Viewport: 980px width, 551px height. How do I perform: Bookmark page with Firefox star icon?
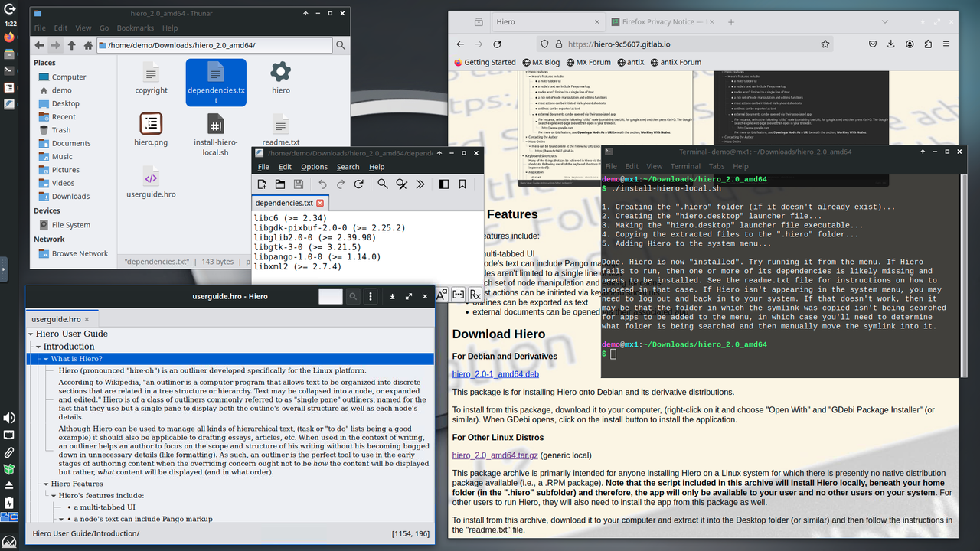click(x=825, y=44)
